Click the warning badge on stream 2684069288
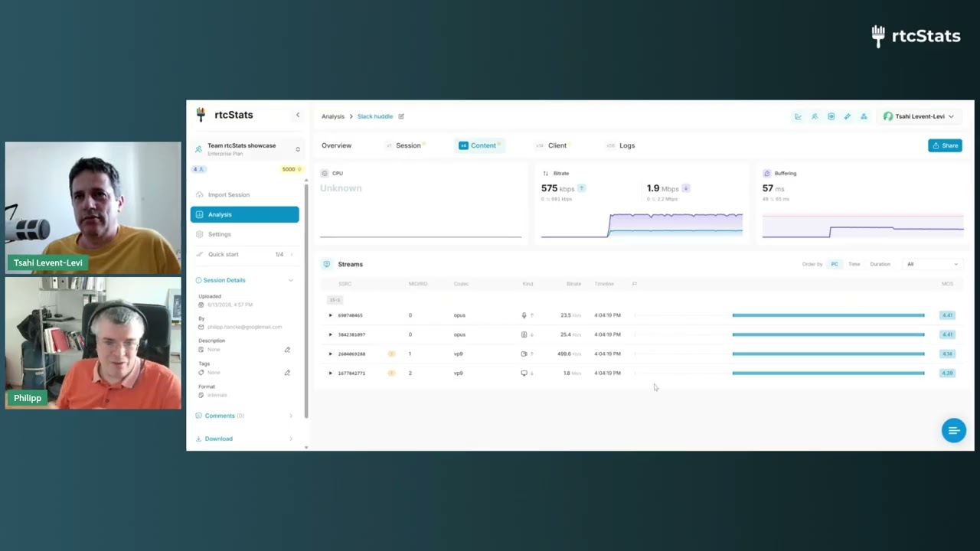The image size is (980, 551). point(391,354)
